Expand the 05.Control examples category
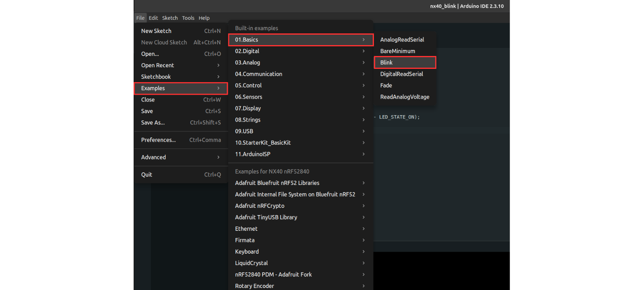Screen dimensions: 644x290 tap(301, 86)
